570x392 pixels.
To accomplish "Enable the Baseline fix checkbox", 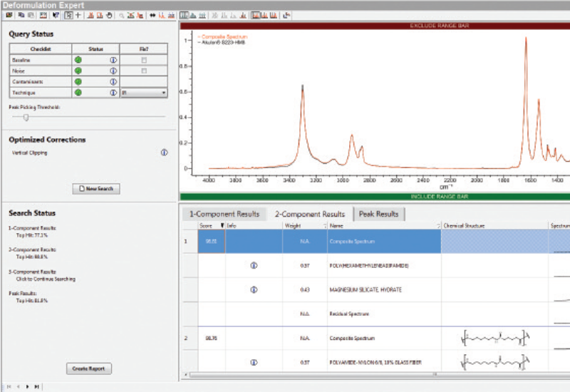I will point(145,61).
